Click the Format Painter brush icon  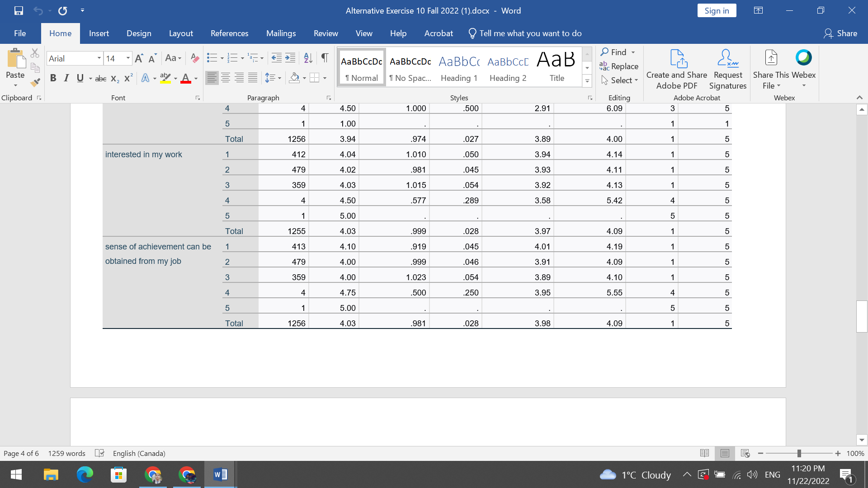click(35, 82)
